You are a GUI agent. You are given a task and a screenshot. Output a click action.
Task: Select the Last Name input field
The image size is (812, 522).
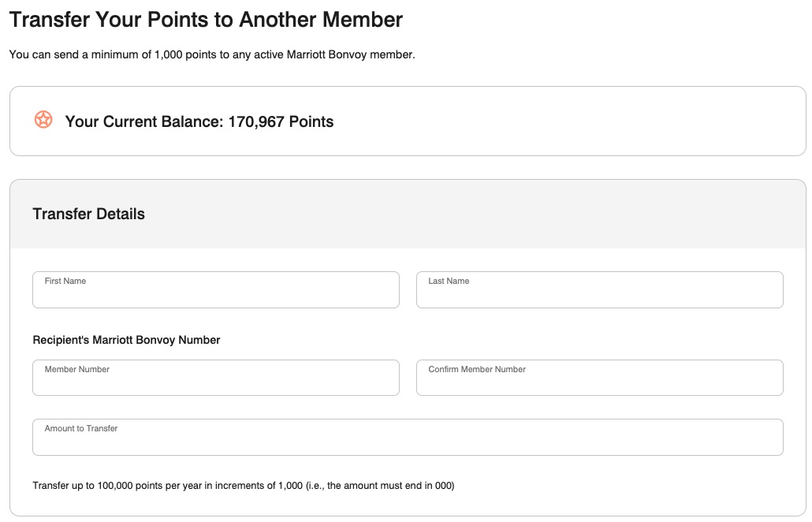[x=599, y=289]
